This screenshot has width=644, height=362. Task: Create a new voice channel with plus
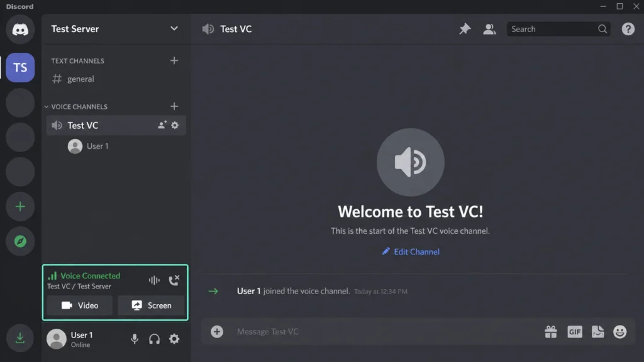point(174,106)
